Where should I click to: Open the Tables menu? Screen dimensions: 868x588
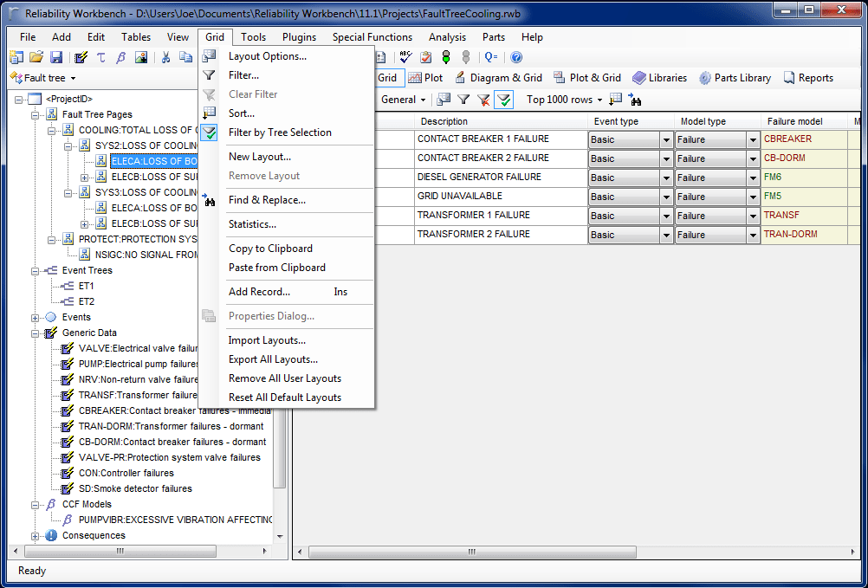136,37
